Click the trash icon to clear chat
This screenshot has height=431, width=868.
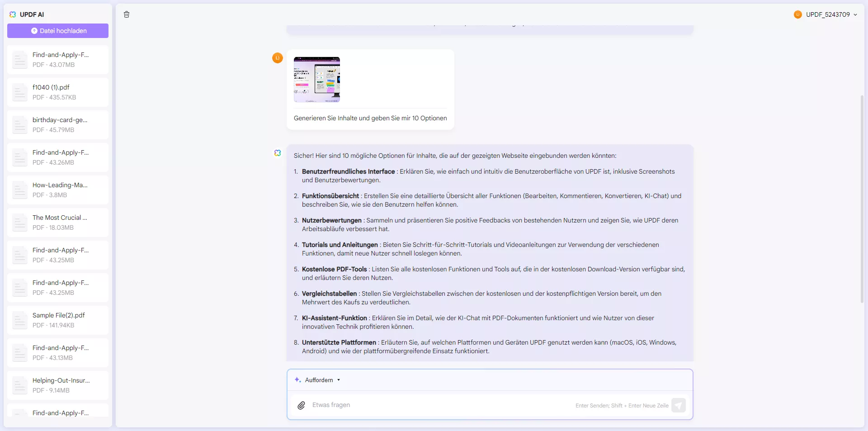[127, 14]
